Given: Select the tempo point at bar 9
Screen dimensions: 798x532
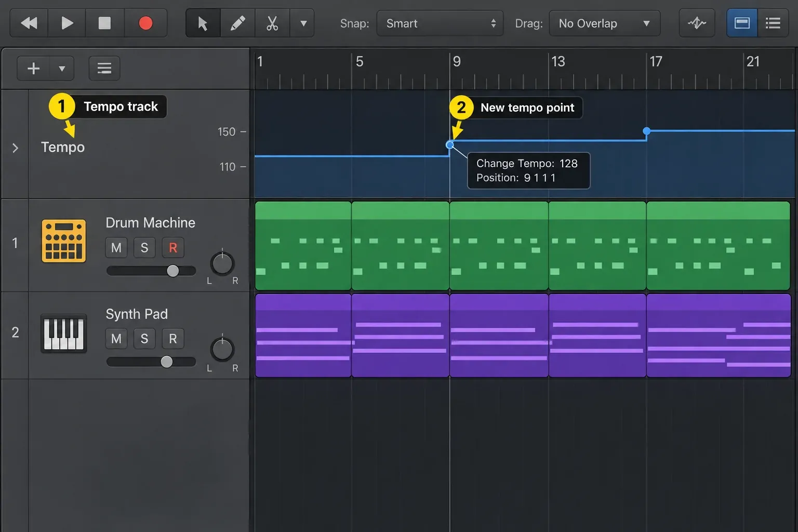Looking at the screenshot, I should [x=450, y=145].
